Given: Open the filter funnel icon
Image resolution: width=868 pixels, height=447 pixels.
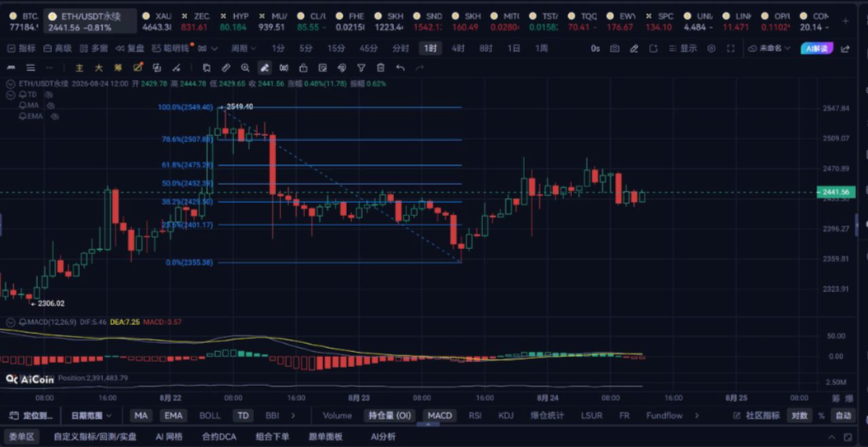Looking at the screenshot, I should 361,68.
